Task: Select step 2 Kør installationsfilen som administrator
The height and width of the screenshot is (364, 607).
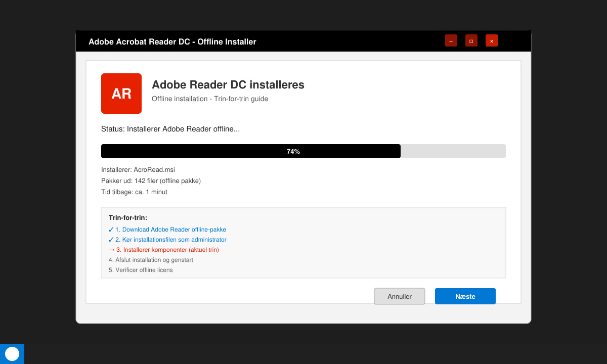Action: [x=167, y=240]
